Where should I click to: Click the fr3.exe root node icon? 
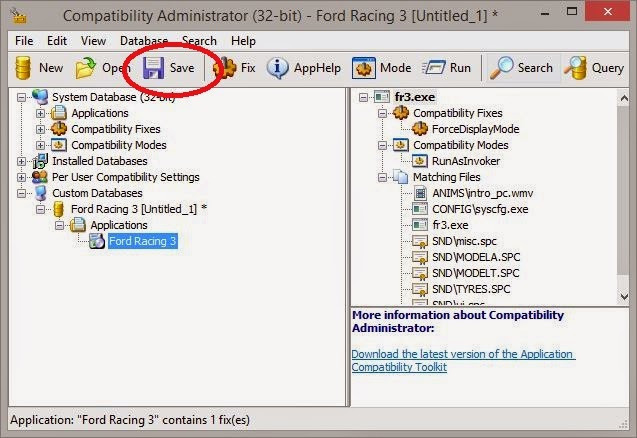382,97
